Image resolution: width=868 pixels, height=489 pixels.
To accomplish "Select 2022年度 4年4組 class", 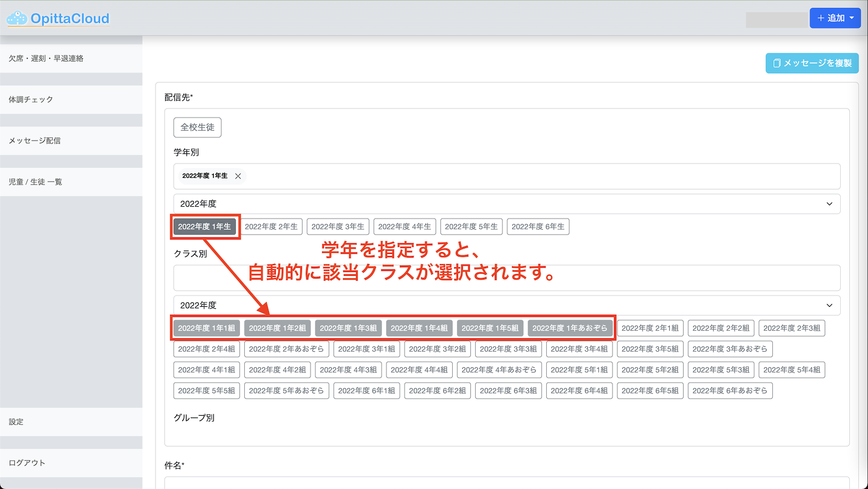I will [419, 370].
